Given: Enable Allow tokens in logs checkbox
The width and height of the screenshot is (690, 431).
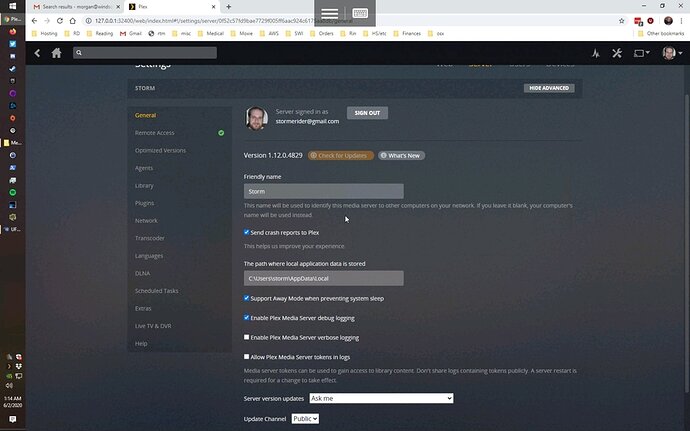Looking at the screenshot, I should pos(246,357).
